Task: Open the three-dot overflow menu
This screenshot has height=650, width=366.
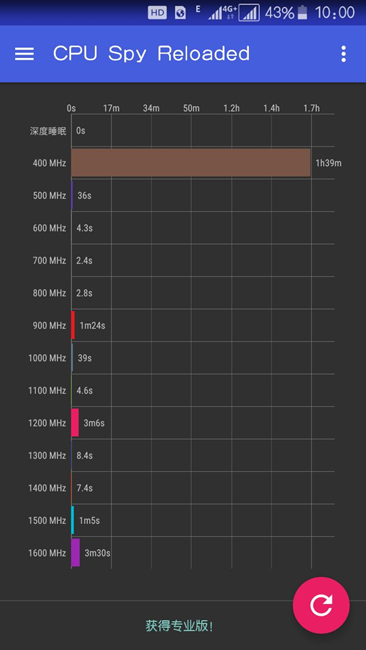Action: pyautogui.click(x=343, y=54)
